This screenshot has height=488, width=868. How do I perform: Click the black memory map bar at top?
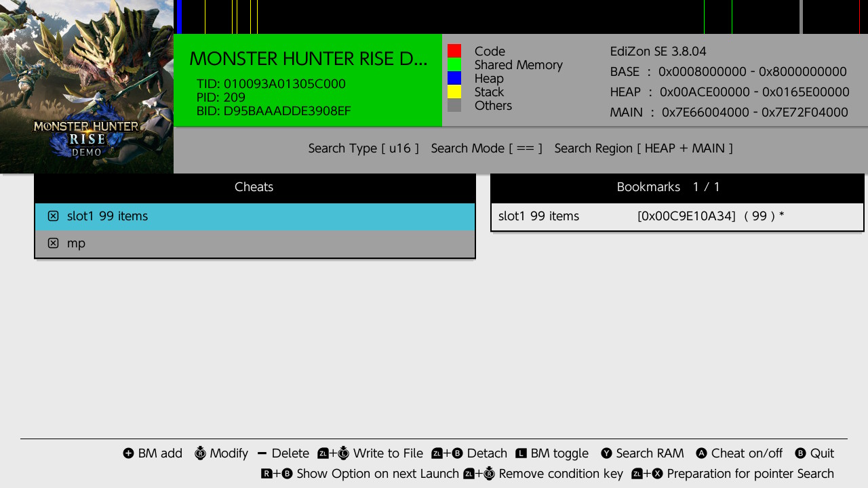point(522,17)
